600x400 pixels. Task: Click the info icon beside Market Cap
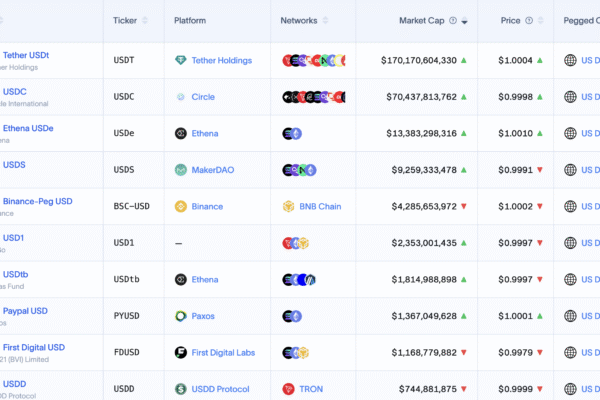pos(453,20)
